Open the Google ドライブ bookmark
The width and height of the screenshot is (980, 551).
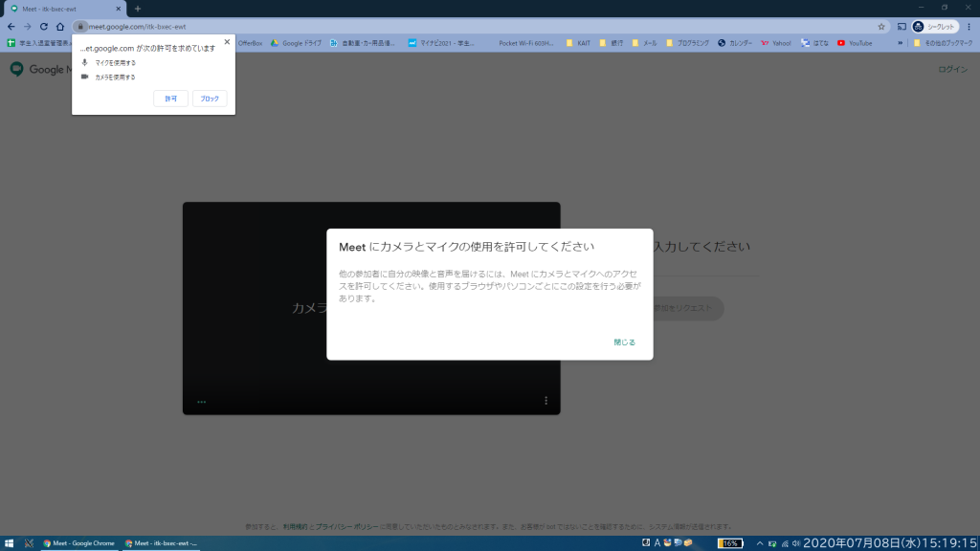[x=297, y=43]
